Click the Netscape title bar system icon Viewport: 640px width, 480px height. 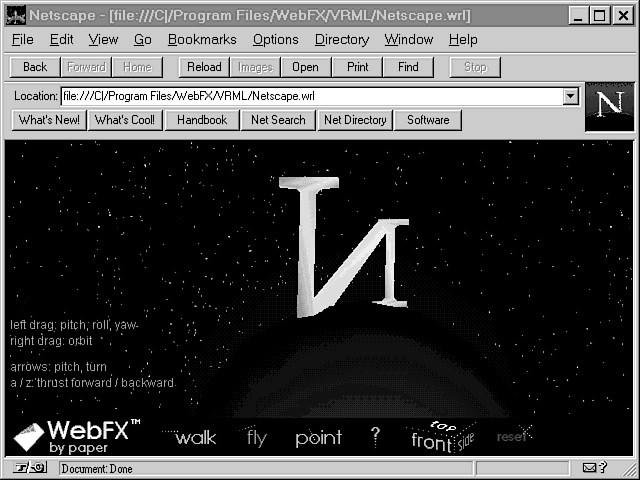pos(16,16)
